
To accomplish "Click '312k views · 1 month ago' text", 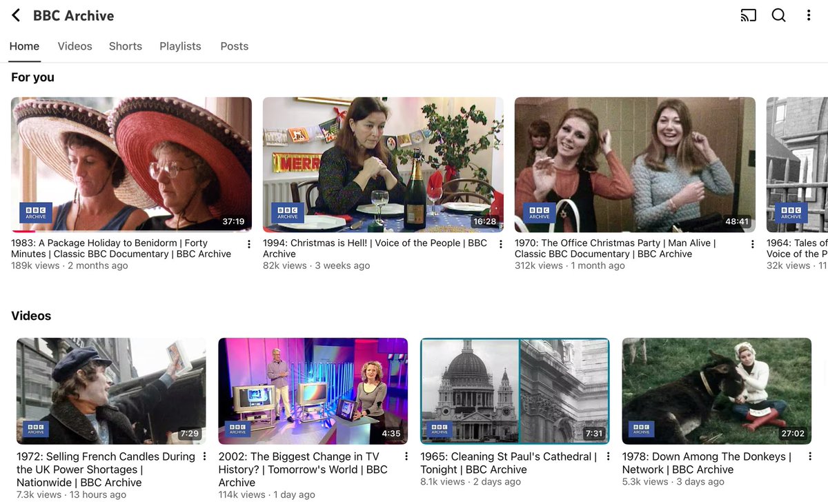I will click(570, 265).
